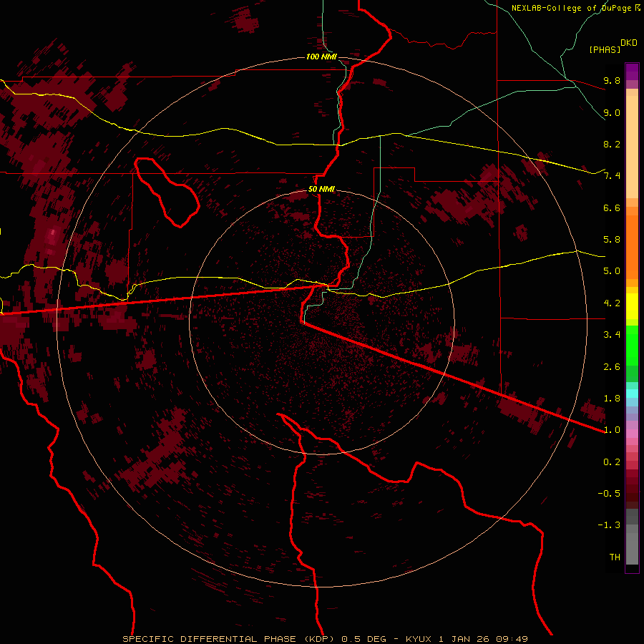The image size is (644, 644).
Task: Click the 9.0 scale value
Action: pos(612,112)
